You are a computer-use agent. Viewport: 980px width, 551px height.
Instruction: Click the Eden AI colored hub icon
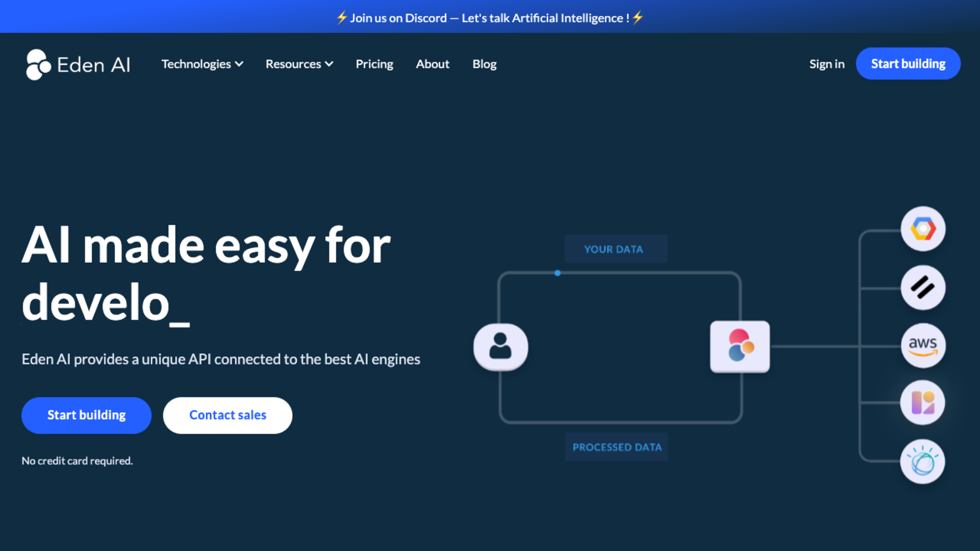click(x=740, y=346)
